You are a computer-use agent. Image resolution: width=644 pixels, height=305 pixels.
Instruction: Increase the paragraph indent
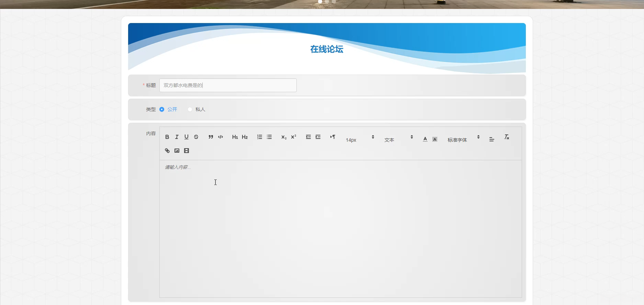pos(318,137)
